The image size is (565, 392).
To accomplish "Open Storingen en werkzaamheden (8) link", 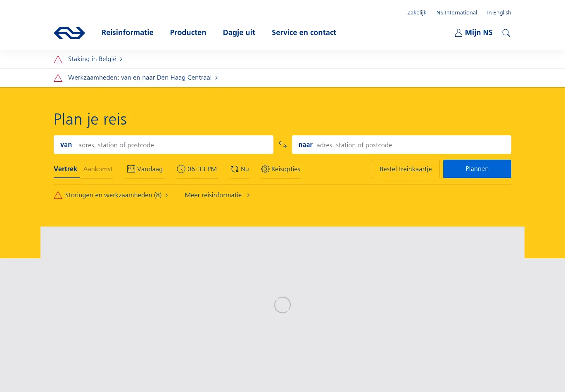I will [x=113, y=195].
